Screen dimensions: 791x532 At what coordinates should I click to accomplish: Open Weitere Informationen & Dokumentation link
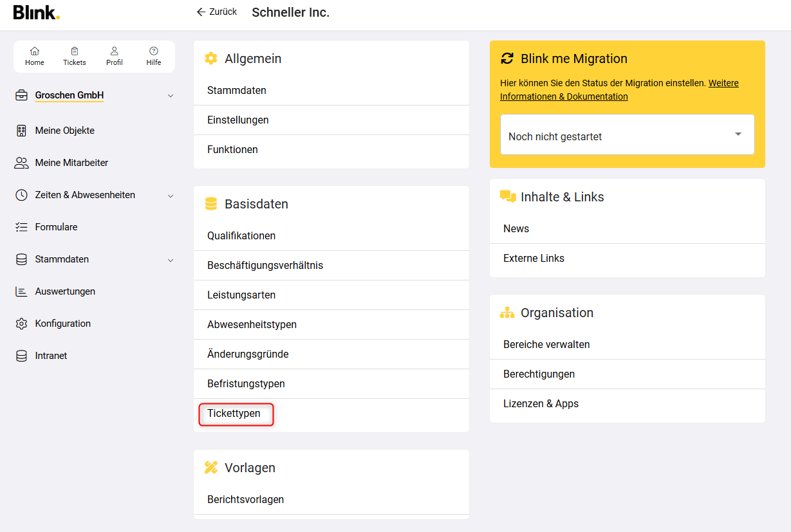coord(564,96)
